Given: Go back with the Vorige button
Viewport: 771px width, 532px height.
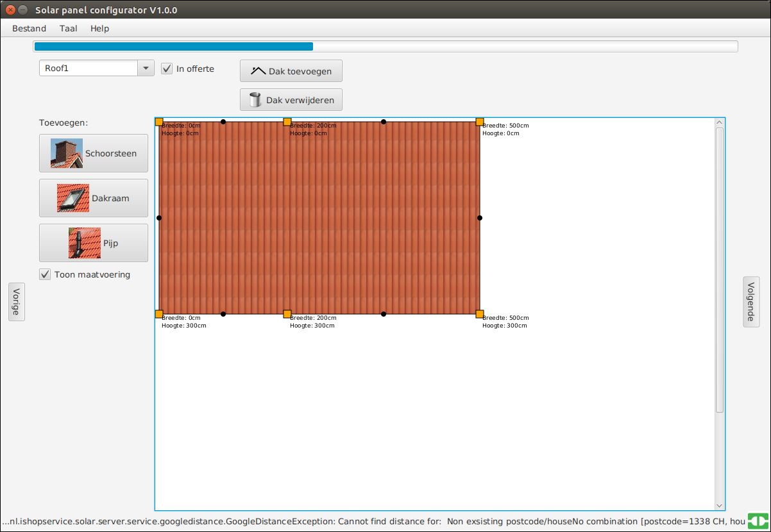Looking at the screenshot, I should click(17, 302).
